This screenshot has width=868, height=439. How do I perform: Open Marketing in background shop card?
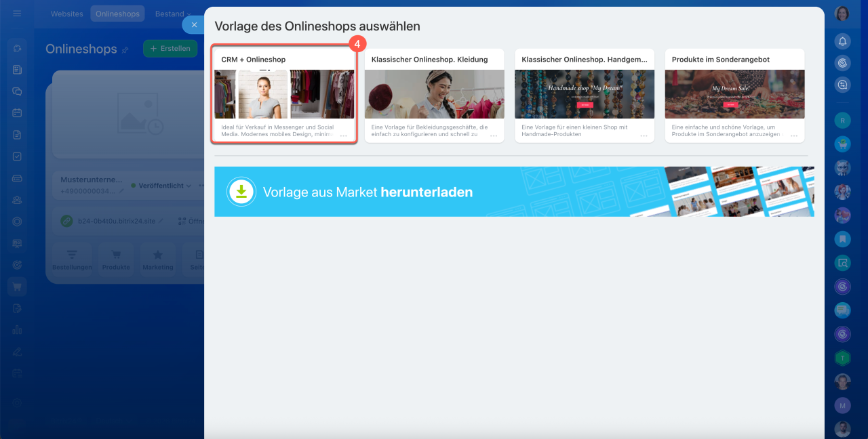pyautogui.click(x=158, y=260)
